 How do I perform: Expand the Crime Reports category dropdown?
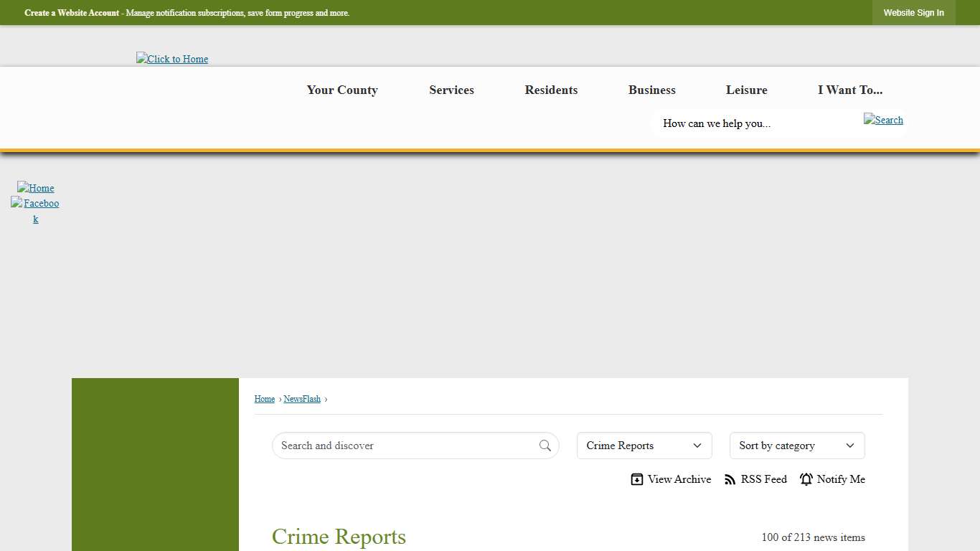(x=644, y=446)
